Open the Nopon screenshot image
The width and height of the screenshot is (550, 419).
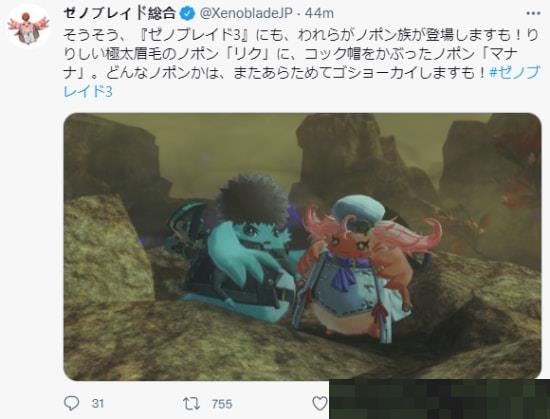coord(302,246)
